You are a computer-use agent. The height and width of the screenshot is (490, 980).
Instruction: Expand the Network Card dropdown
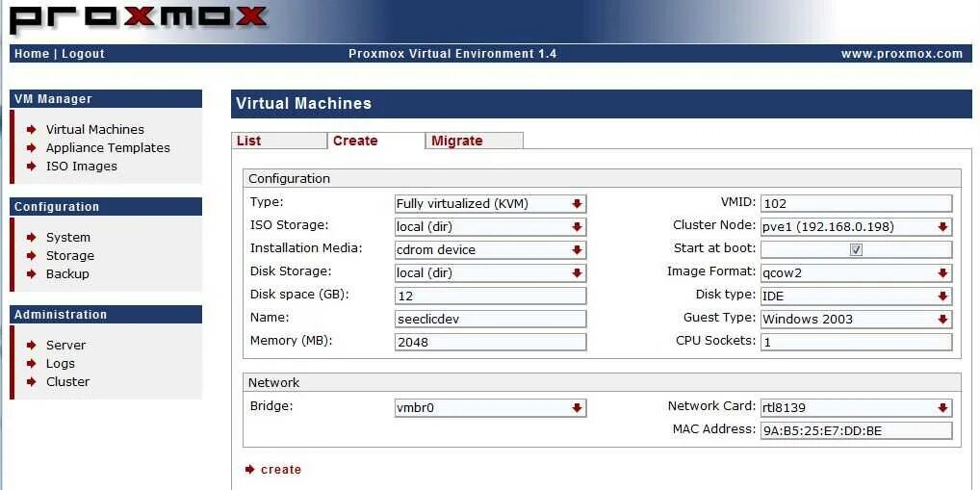(x=856, y=408)
